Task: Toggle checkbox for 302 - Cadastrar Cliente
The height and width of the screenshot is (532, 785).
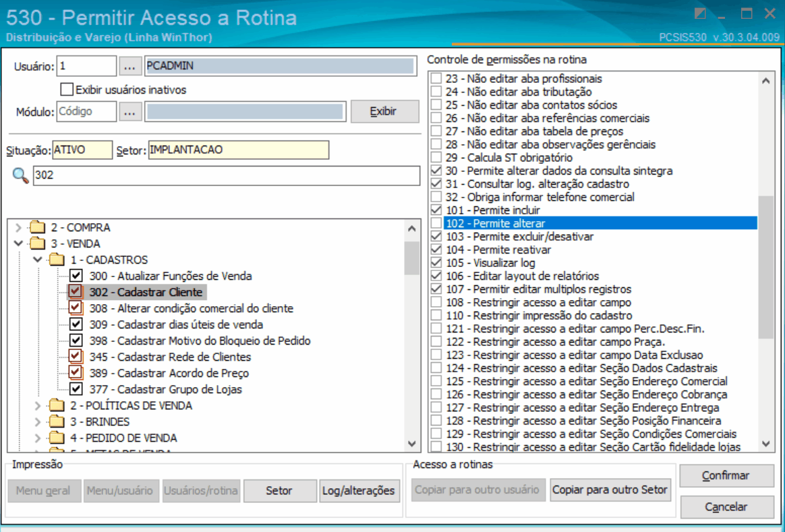Action: (x=76, y=292)
